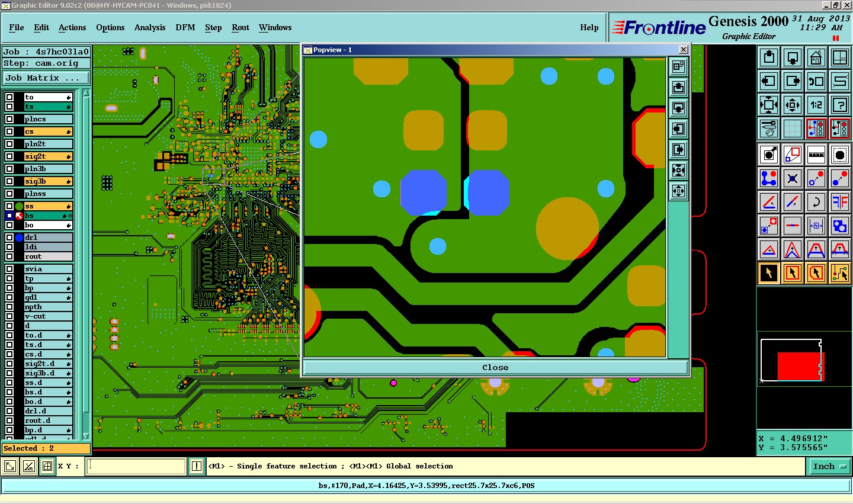Click the Popview pan down icon
Image resolution: width=853 pixels, height=504 pixels.
click(679, 108)
